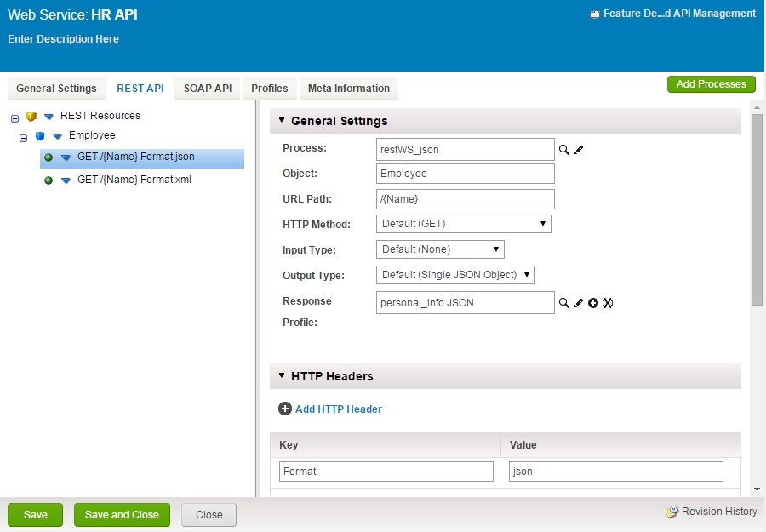
Task: Click the search icon beside the Process field
Action: 563,150
